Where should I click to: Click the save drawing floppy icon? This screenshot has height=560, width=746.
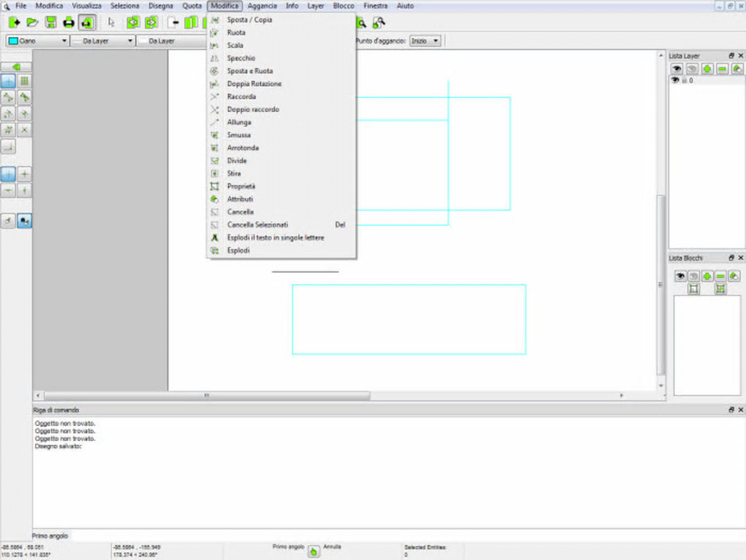[50, 23]
